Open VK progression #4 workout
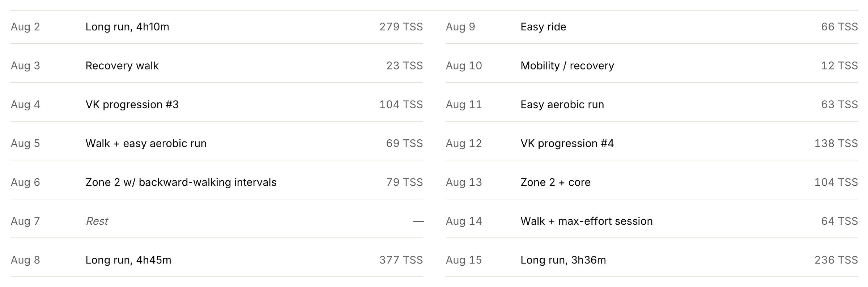 (x=652, y=144)
